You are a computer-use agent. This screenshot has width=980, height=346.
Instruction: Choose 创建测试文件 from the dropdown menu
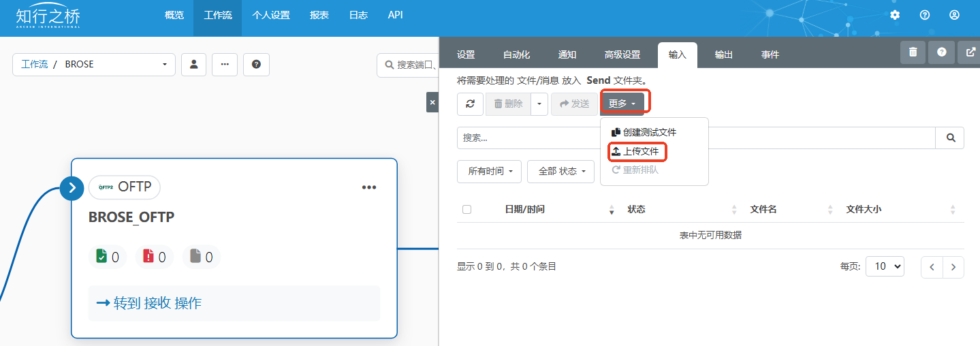pyautogui.click(x=644, y=132)
